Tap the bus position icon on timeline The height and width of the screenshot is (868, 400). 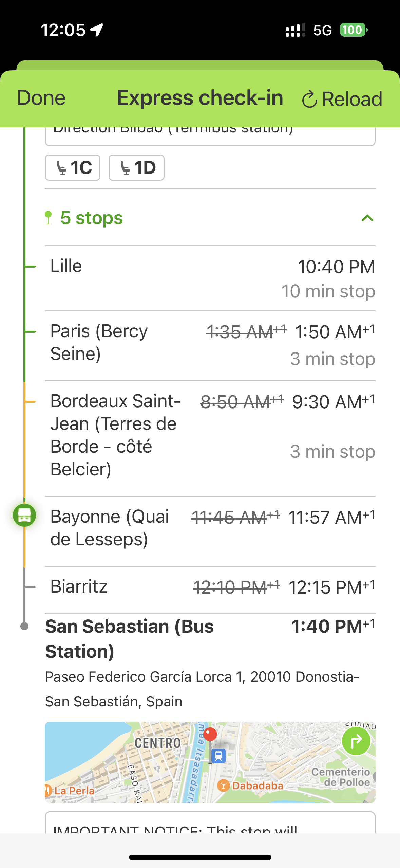pos(24,515)
